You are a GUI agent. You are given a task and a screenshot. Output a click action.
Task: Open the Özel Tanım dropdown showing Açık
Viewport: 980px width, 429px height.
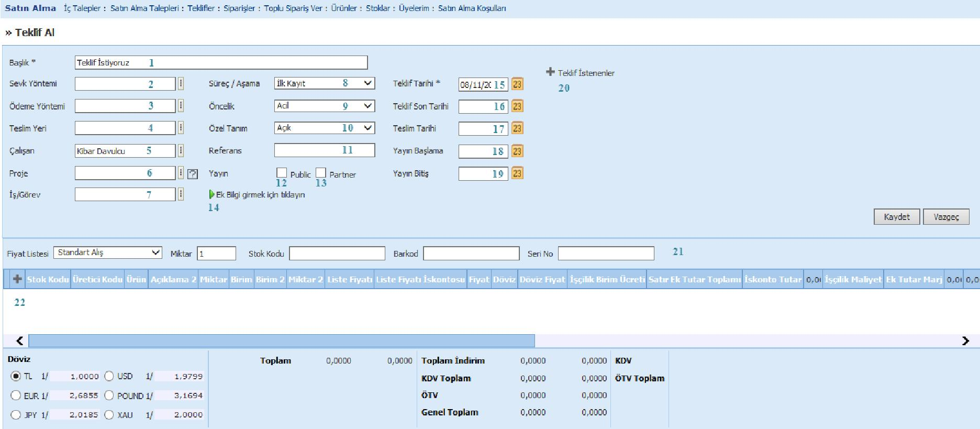click(x=325, y=128)
